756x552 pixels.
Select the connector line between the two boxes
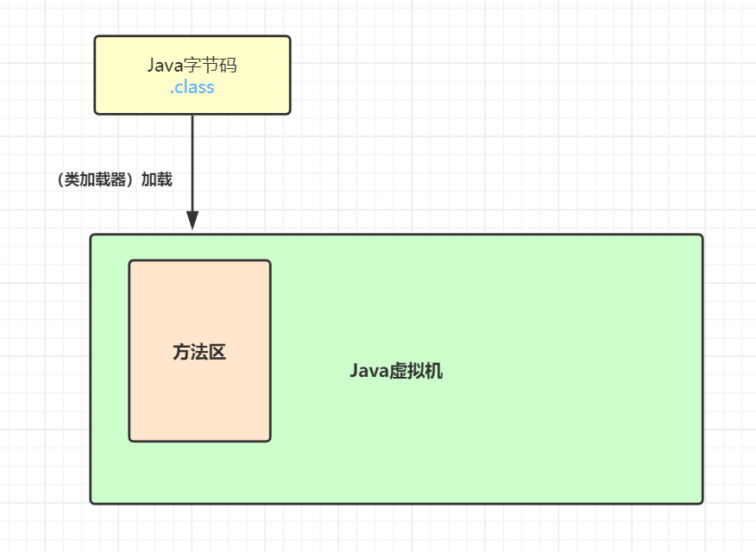point(192,164)
